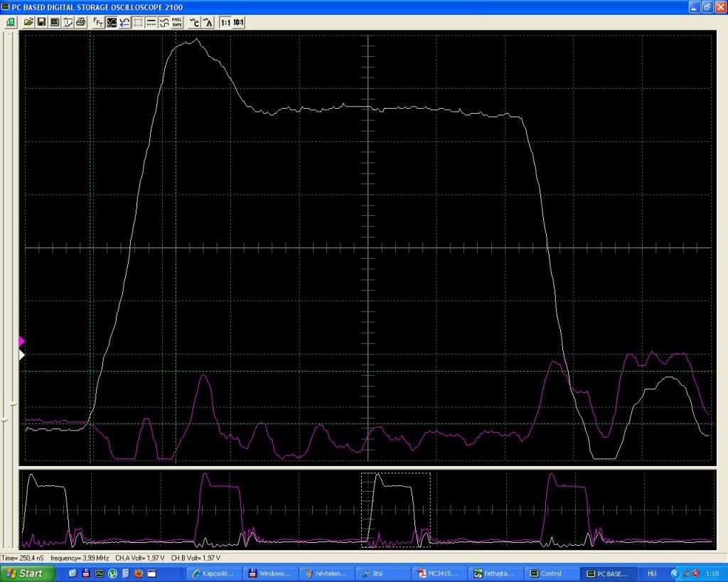The height and width of the screenshot is (582, 728).
Task: Open the Windows Start menu
Action: [x=26, y=573]
